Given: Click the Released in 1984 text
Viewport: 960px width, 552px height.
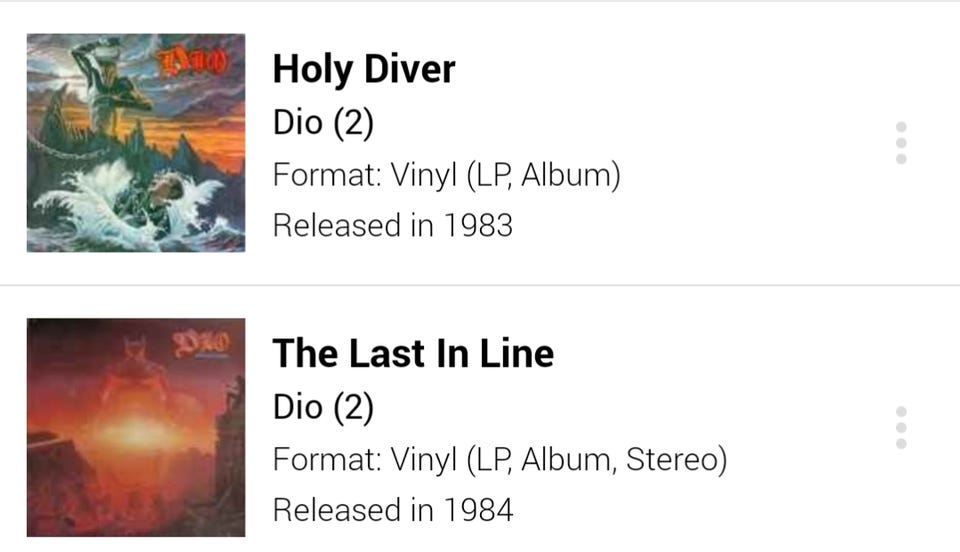Looking at the screenshot, I should pos(393,509).
